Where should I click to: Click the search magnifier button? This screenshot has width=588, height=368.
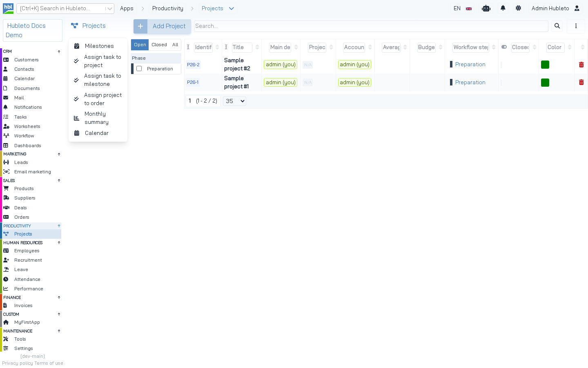pyautogui.click(x=557, y=26)
